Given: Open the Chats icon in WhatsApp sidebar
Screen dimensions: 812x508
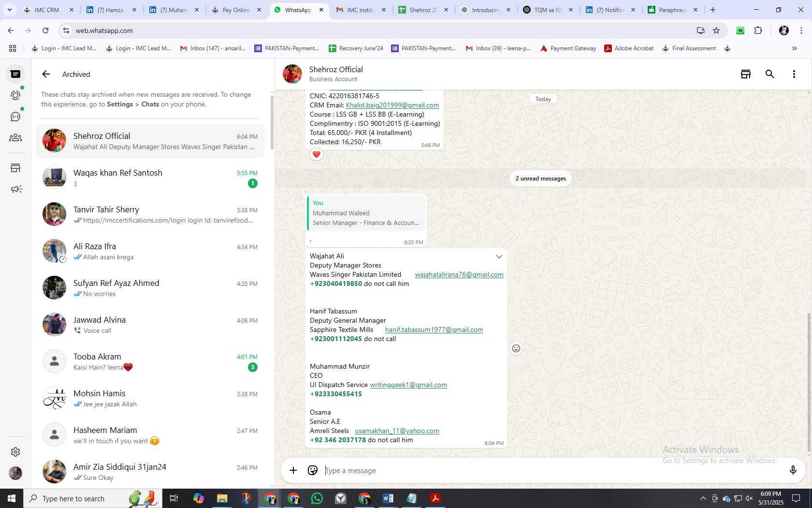Looking at the screenshot, I should pos(15,74).
